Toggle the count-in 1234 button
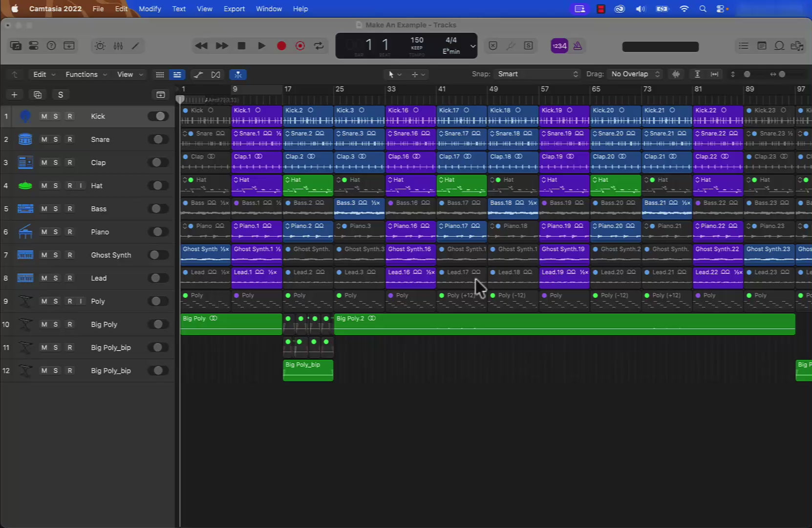 [559, 45]
